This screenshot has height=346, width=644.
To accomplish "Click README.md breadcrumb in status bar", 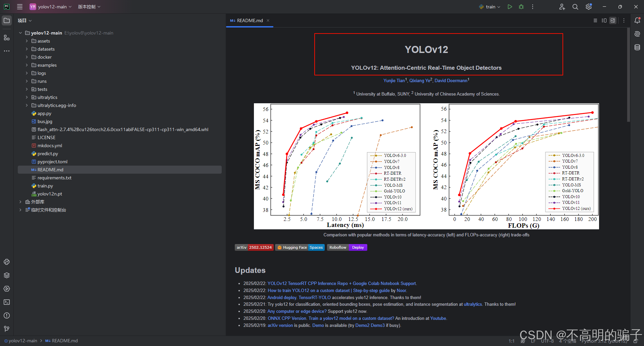I will point(62,341).
